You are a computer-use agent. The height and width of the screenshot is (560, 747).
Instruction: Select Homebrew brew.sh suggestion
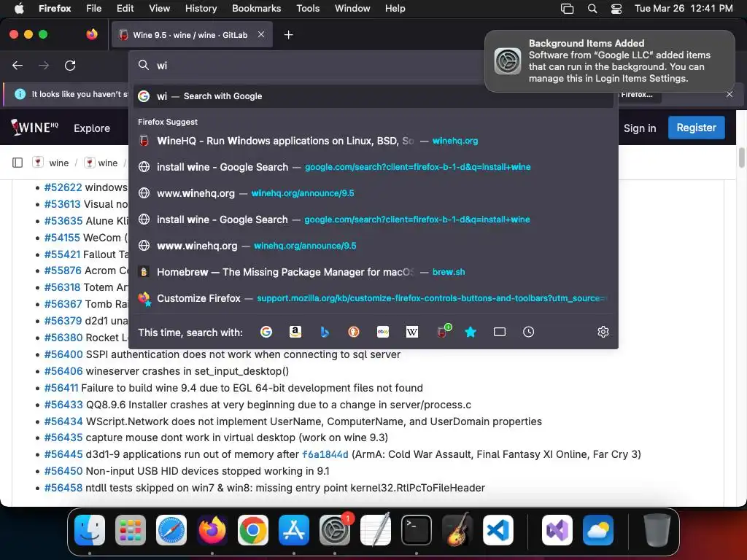pos(373,272)
